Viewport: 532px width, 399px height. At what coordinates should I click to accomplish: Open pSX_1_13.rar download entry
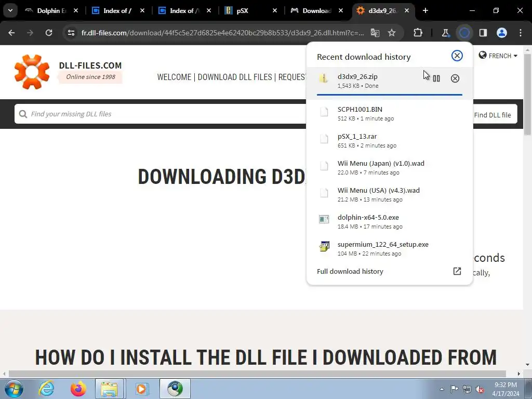coord(390,140)
